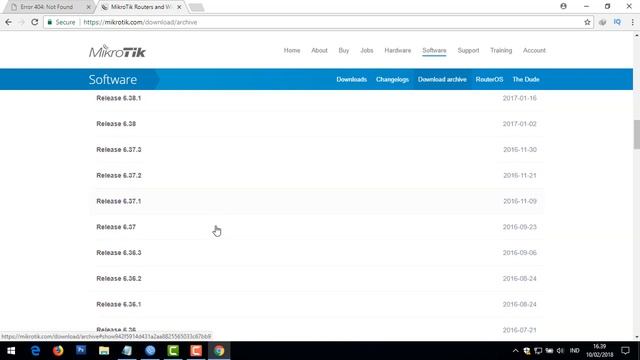
Task: Launch Firefox from the taskbar
Action: point(58,351)
